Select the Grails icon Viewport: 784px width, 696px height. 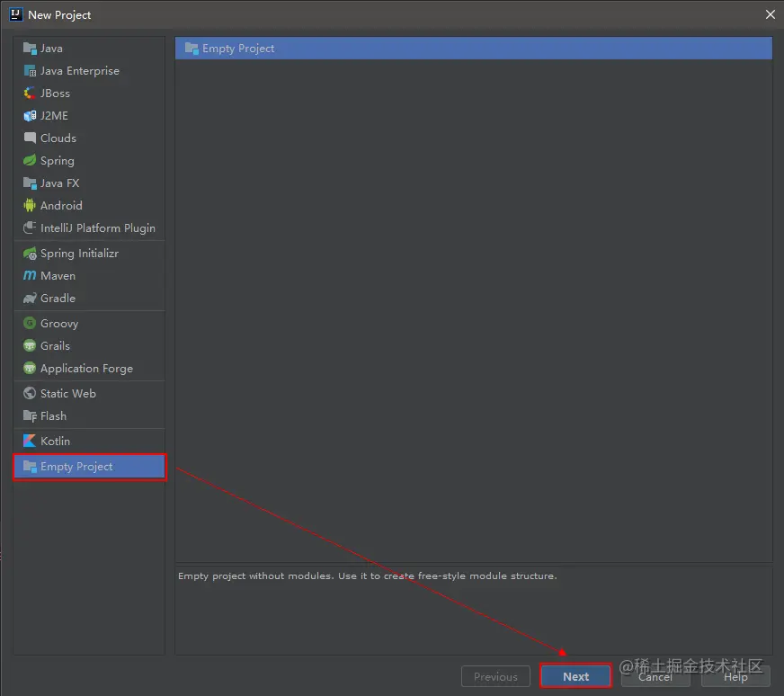pyautogui.click(x=30, y=345)
